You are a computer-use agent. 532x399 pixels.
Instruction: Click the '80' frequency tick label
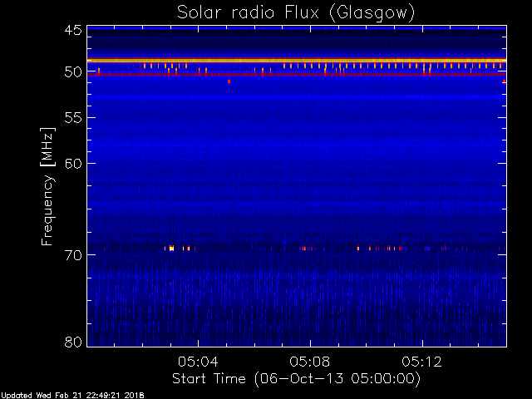click(x=73, y=342)
